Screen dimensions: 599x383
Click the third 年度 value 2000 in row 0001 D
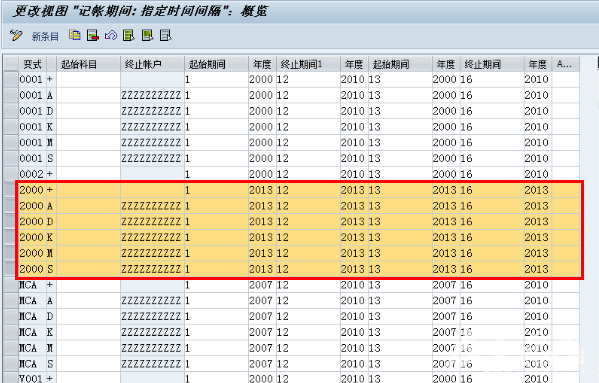pyautogui.click(x=446, y=111)
